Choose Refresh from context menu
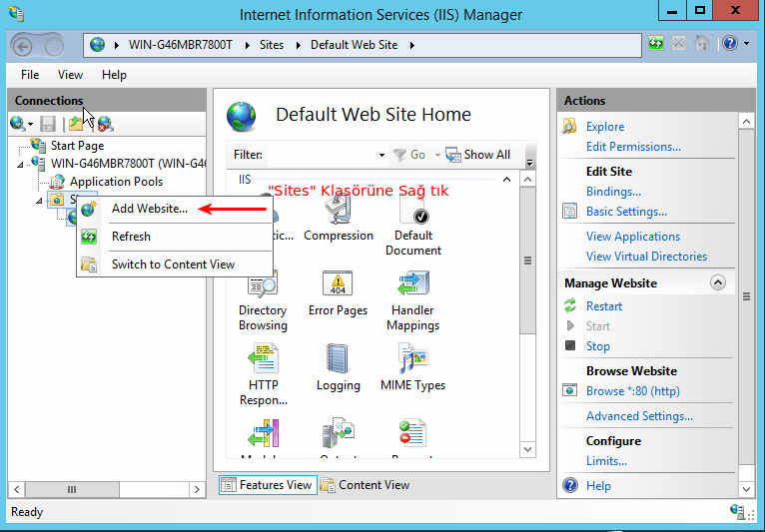The height and width of the screenshot is (532, 765). click(175, 237)
